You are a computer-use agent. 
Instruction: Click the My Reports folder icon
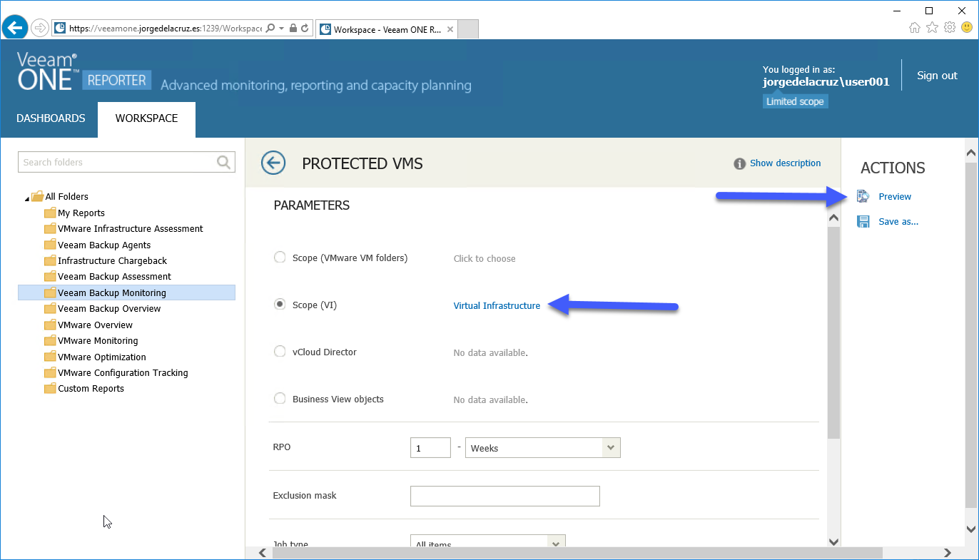click(x=50, y=213)
